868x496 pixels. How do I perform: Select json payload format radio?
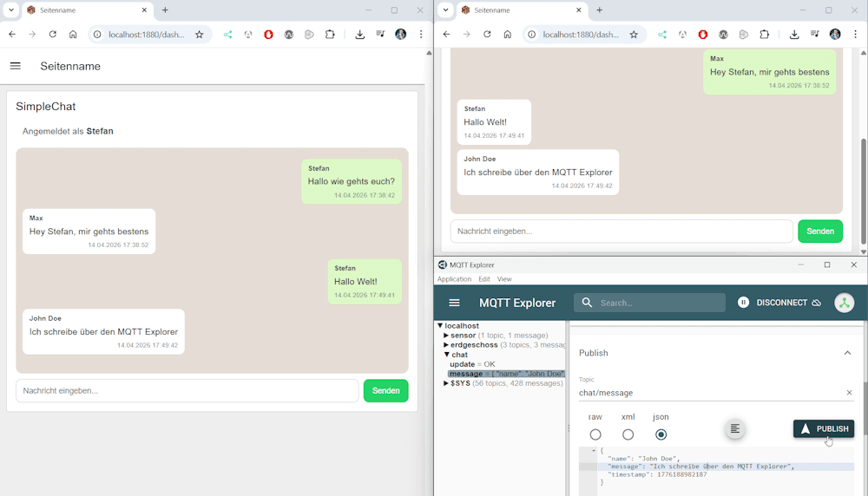(x=661, y=434)
